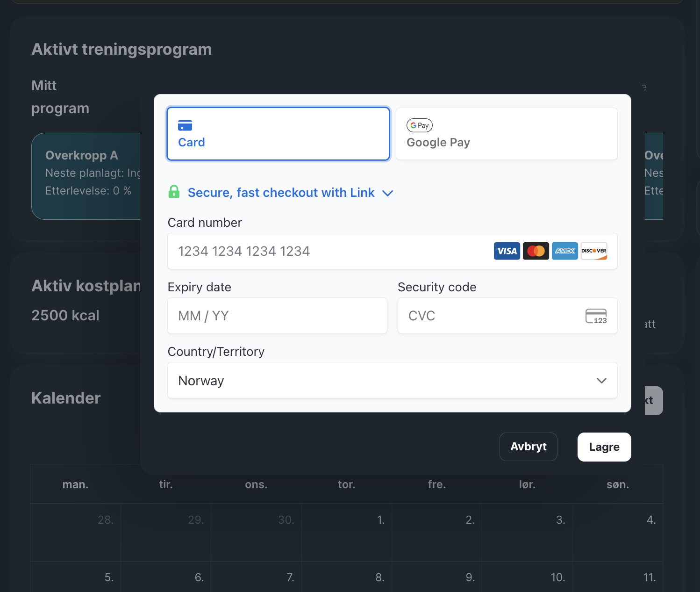Screen dimensions: 700x592
Task: Select calendar day 9. in the calendar
Action: pos(437,577)
